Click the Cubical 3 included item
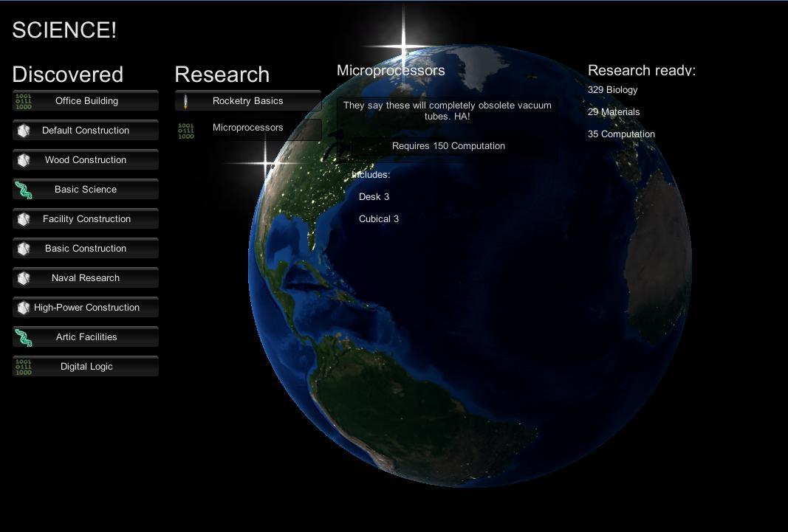 (379, 219)
